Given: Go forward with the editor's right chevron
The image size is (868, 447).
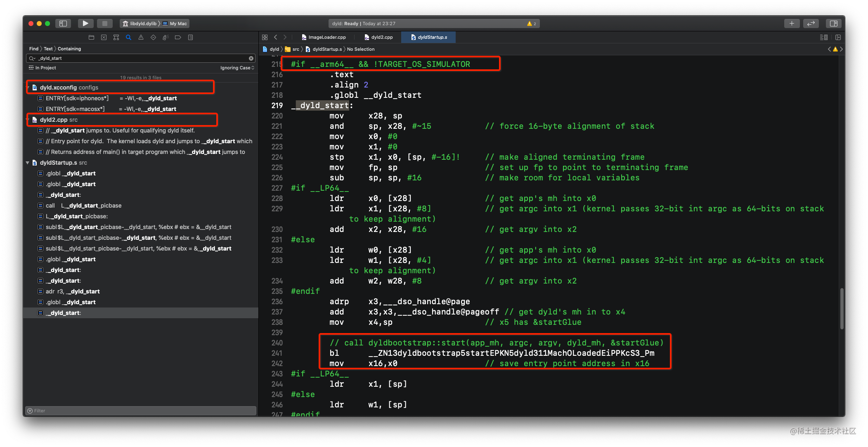Looking at the screenshot, I should click(x=285, y=37).
